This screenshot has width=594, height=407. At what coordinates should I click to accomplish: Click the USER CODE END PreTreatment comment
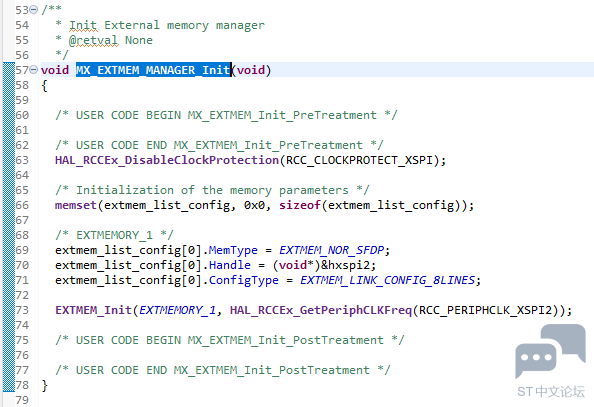coord(219,145)
